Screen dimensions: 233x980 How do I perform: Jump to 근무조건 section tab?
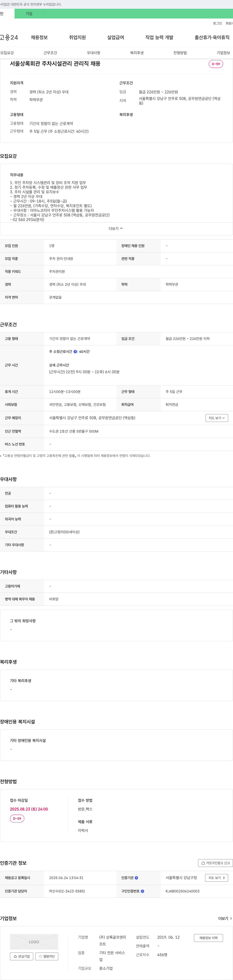click(x=50, y=53)
